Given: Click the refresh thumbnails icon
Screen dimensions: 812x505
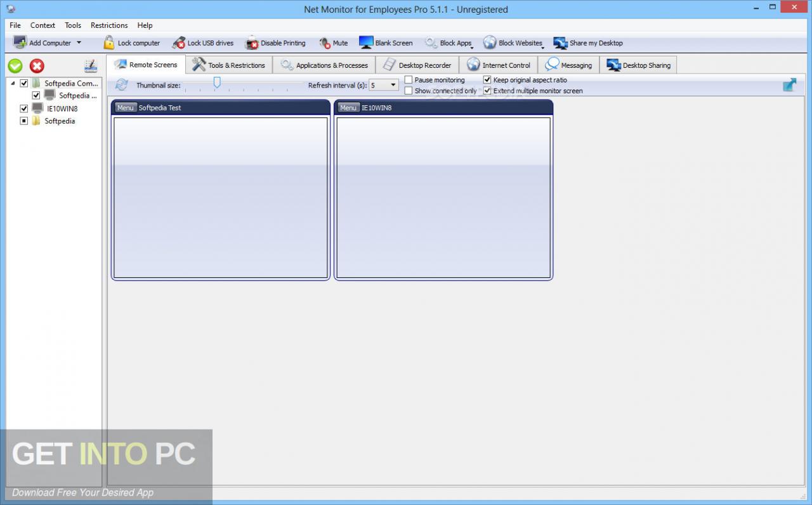Looking at the screenshot, I should point(122,84).
